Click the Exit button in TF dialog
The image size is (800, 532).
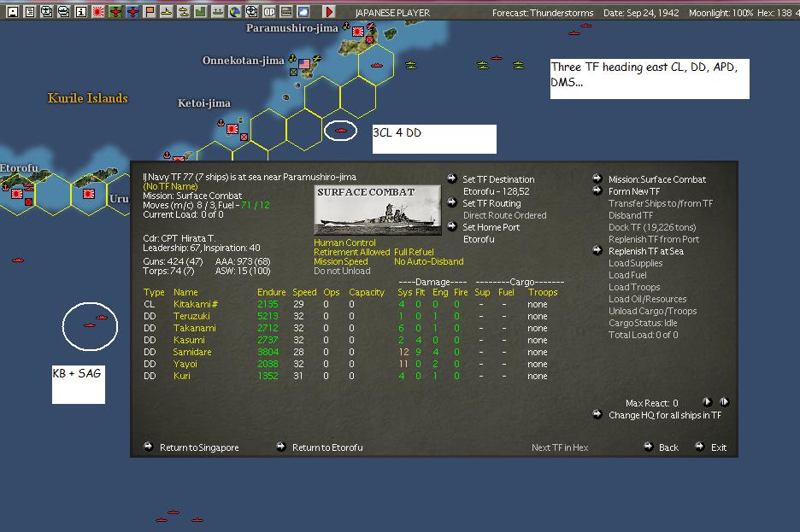(718, 447)
